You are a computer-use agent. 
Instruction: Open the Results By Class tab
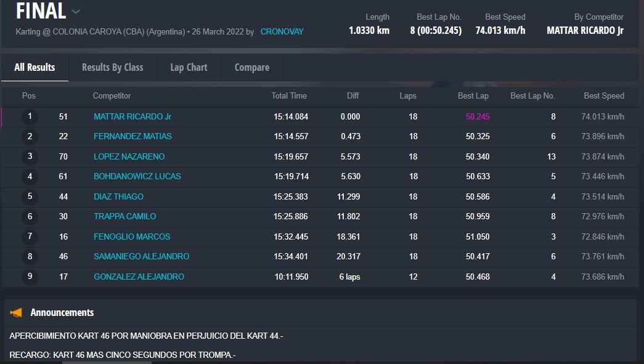pos(112,68)
